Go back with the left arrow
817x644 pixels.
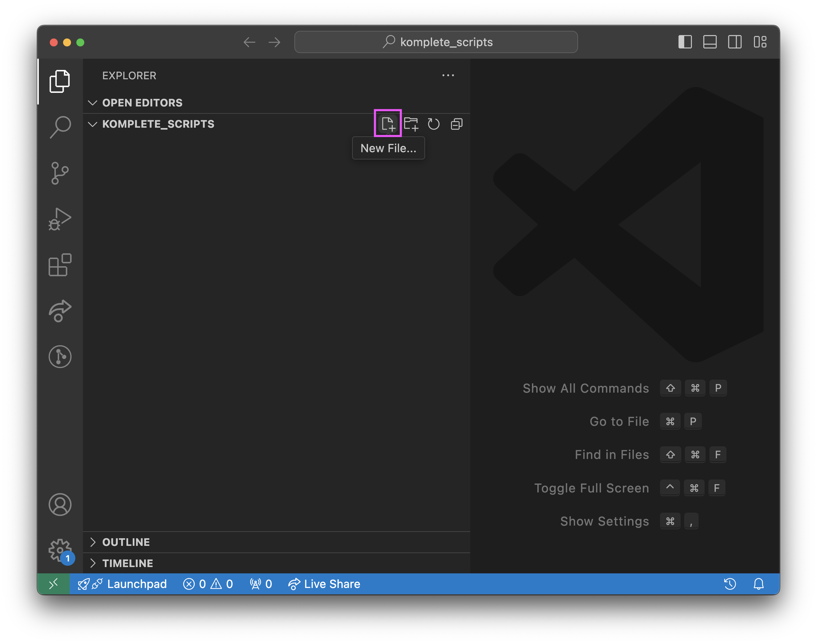[x=250, y=42]
